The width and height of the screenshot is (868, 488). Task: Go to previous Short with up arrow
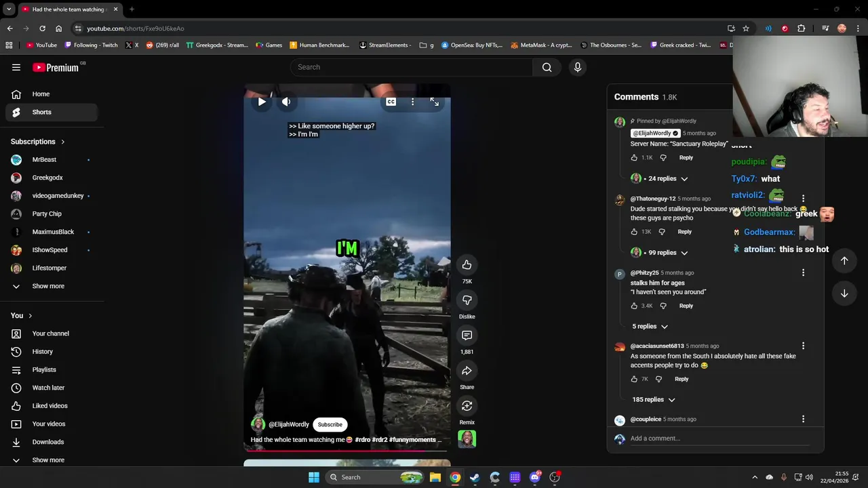point(844,261)
